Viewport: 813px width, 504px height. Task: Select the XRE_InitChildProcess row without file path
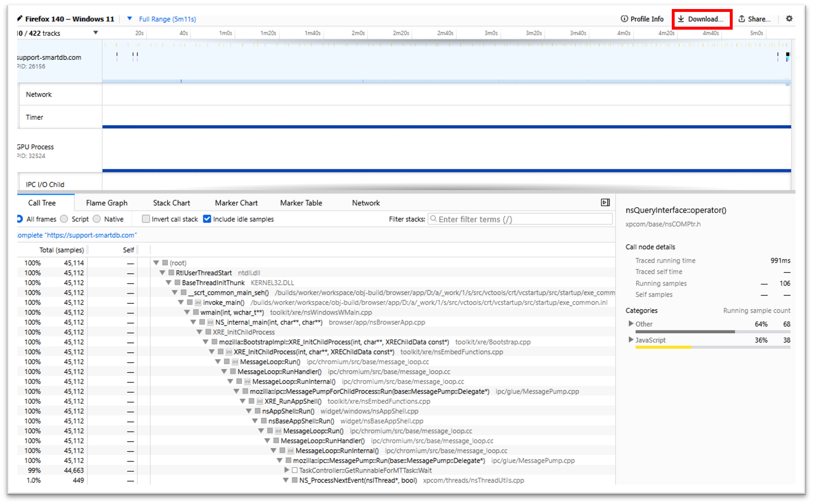(x=316, y=332)
